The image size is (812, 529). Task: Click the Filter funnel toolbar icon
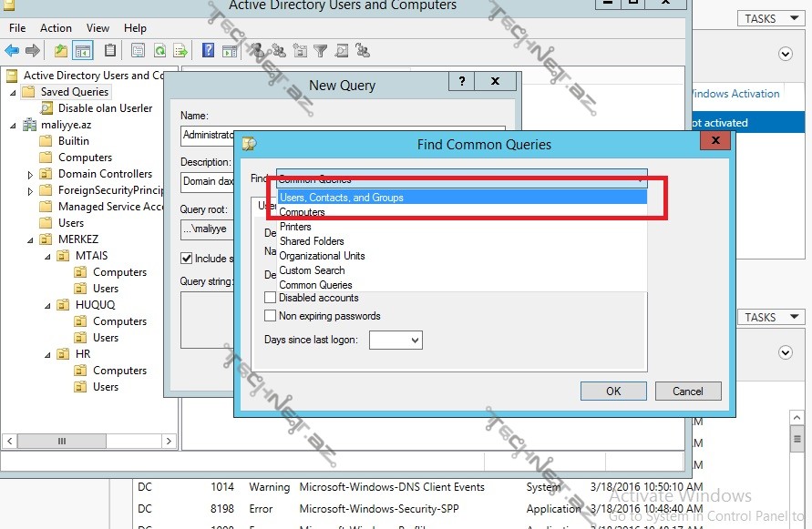320,51
